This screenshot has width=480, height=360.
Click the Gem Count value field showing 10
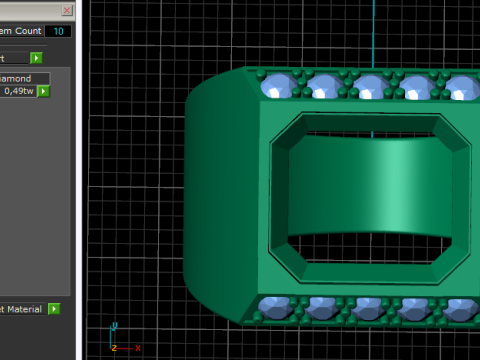[58, 31]
